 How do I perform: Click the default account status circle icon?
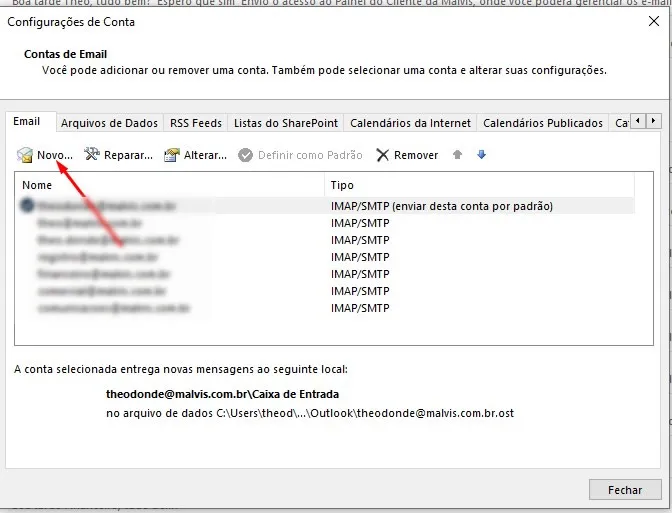pyautogui.click(x=27, y=206)
